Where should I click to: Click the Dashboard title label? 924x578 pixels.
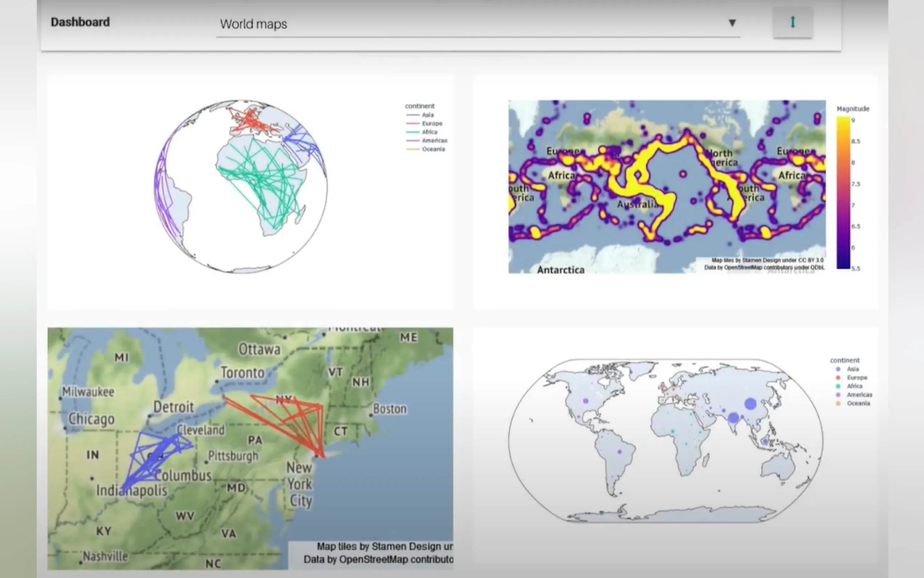[x=80, y=22]
